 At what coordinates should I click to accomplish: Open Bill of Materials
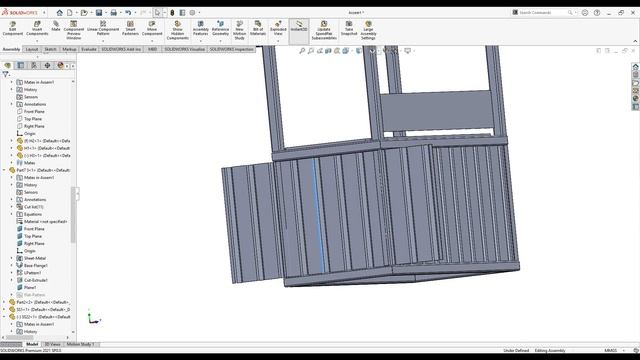(x=258, y=29)
